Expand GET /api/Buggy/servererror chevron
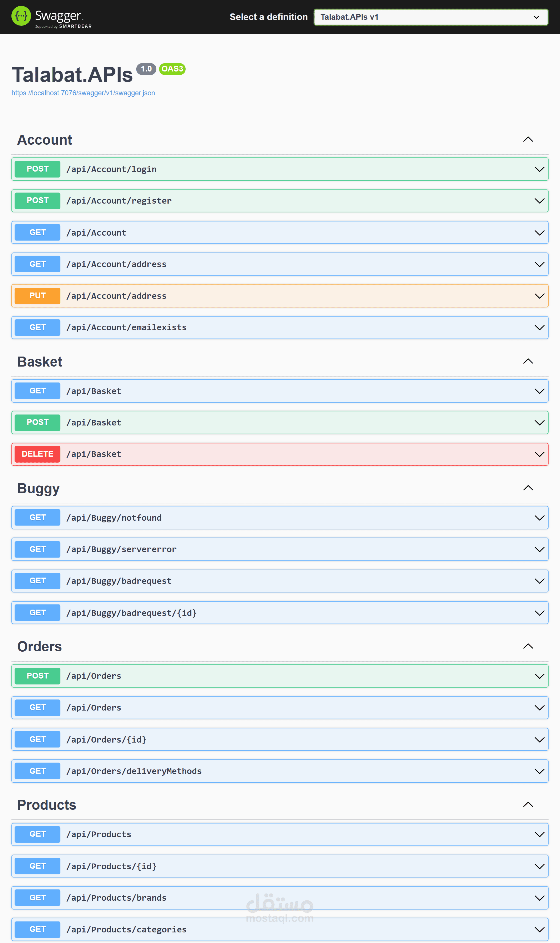This screenshot has width=560, height=943. click(x=539, y=549)
